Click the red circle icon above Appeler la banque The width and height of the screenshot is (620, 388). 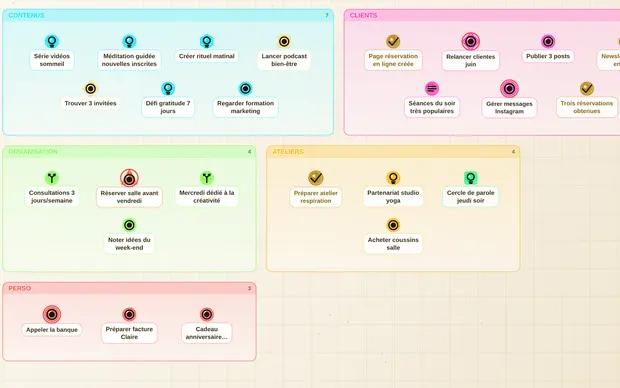click(x=52, y=314)
